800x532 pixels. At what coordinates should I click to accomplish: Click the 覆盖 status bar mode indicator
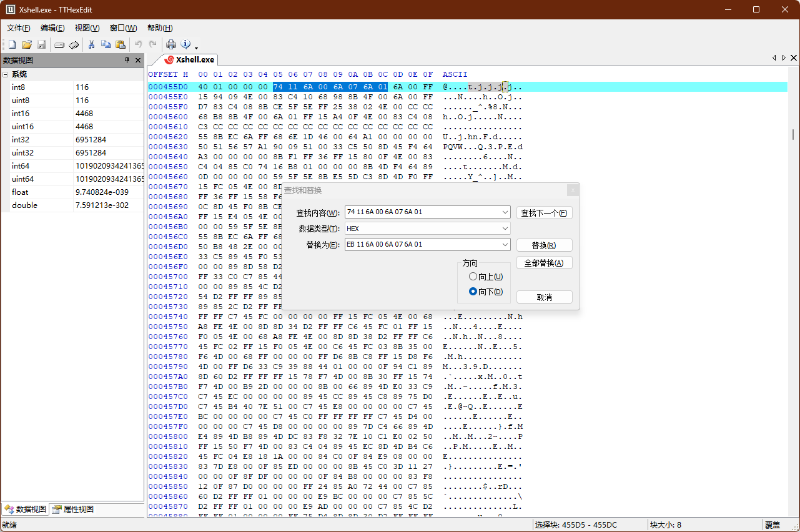click(773, 525)
